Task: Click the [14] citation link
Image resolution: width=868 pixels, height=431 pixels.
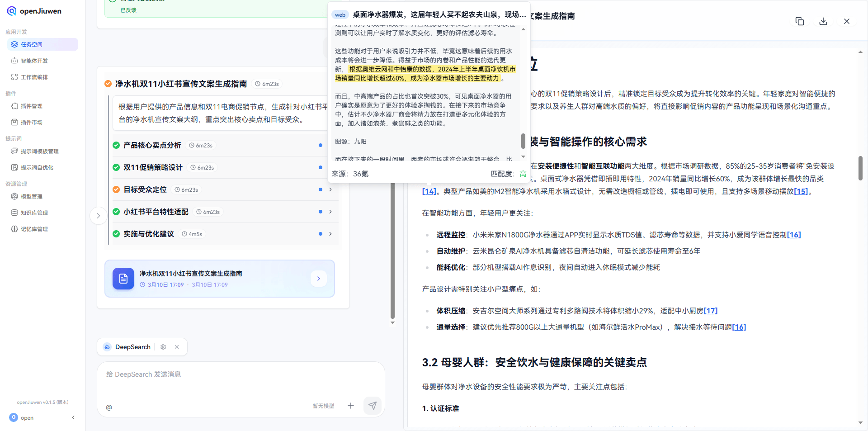Action: (429, 191)
